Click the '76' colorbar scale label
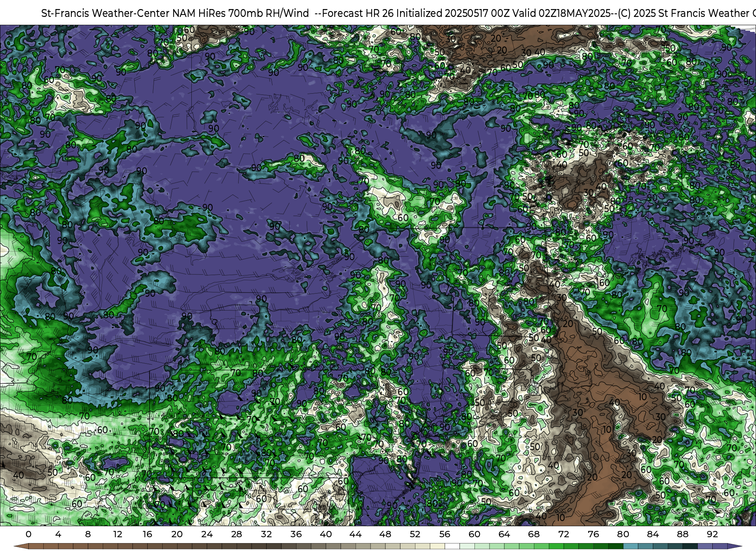The image size is (756, 551). point(593,534)
